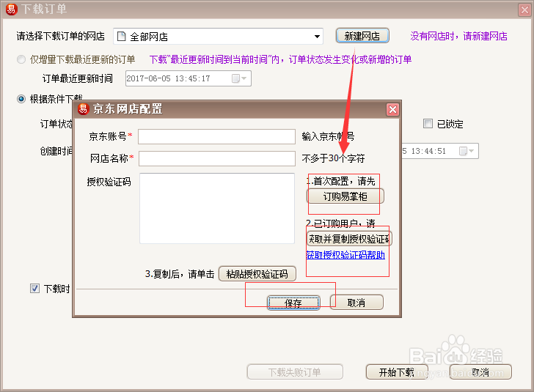Image resolution: width=534 pixels, height=392 pixels.
Task: Open calendar dropdown of 13:44:51 time field
Action: 467,151
